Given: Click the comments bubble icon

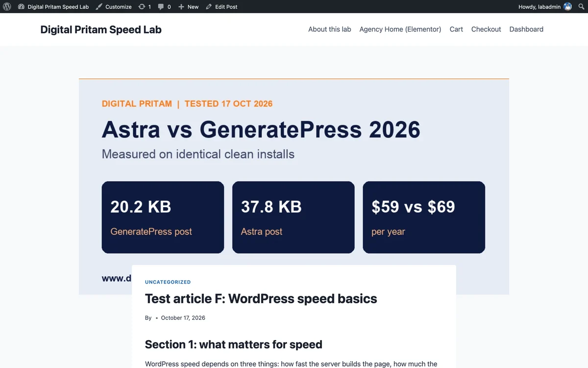Looking at the screenshot, I should (161, 7).
